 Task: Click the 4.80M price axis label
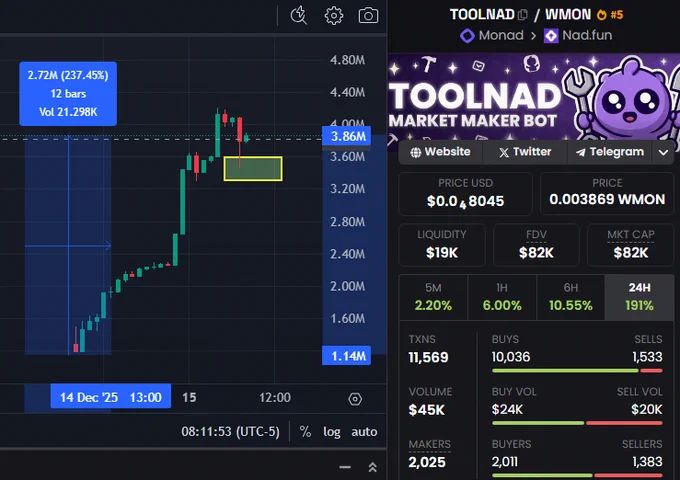point(347,60)
